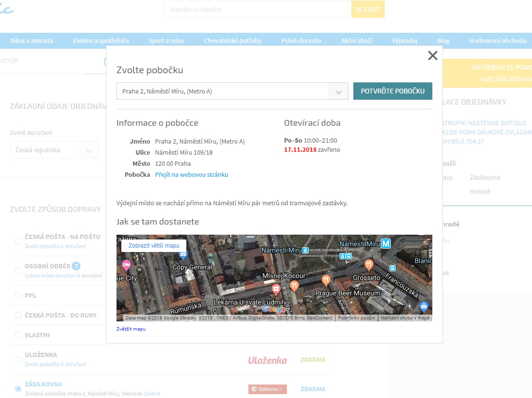The width and height of the screenshot is (532, 398).
Task: Open Chovatelské potřeby menu
Action: click(x=233, y=41)
